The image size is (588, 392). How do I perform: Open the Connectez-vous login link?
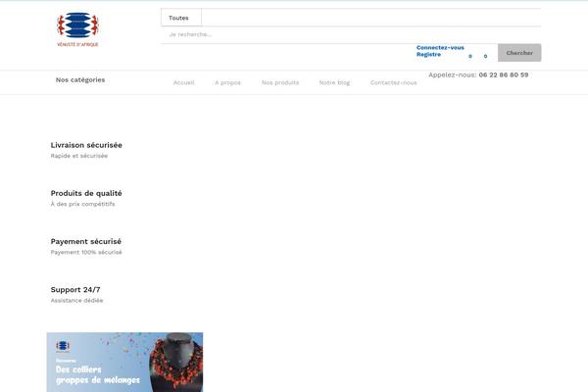pyautogui.click(x=440, y=48)
